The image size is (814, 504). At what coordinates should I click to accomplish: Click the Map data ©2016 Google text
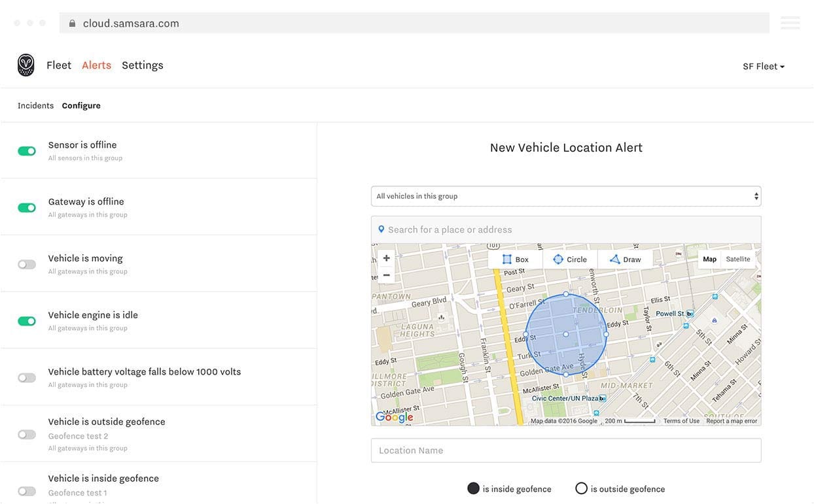(564, 421)
